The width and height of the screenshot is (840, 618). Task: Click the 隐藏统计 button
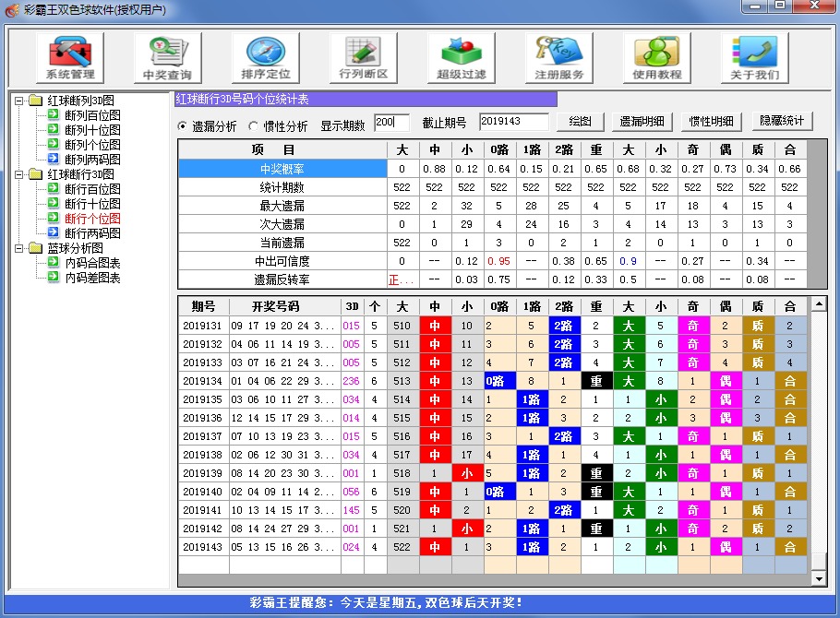pyautogui.click(x=784, y=121)
